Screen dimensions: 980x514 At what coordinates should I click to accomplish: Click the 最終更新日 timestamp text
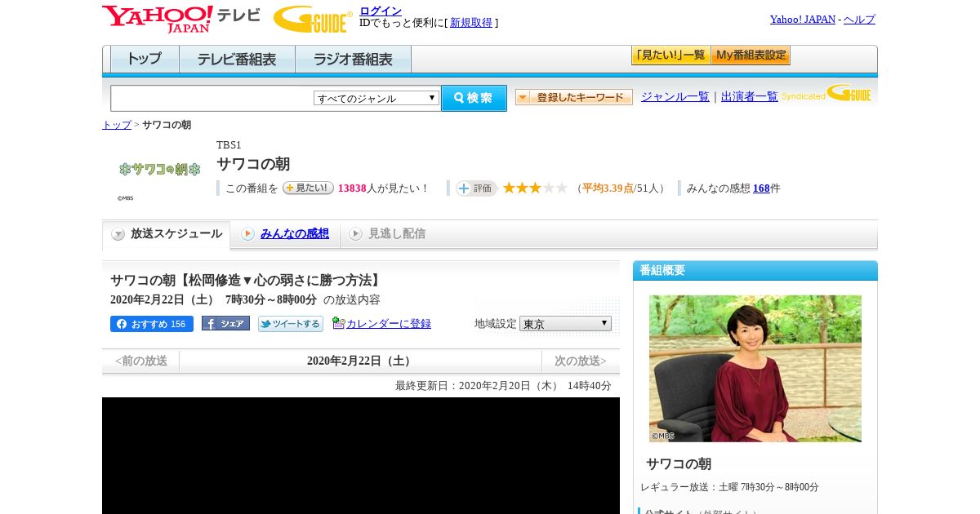click(503, 386)
